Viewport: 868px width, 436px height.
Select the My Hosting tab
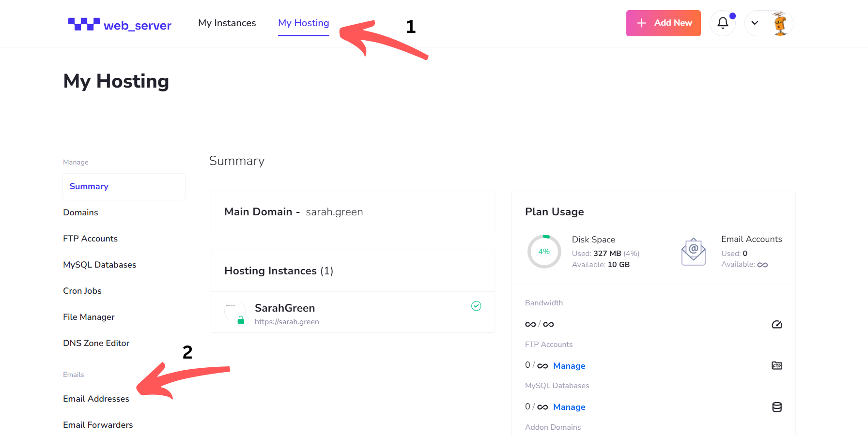coord(304,23)
